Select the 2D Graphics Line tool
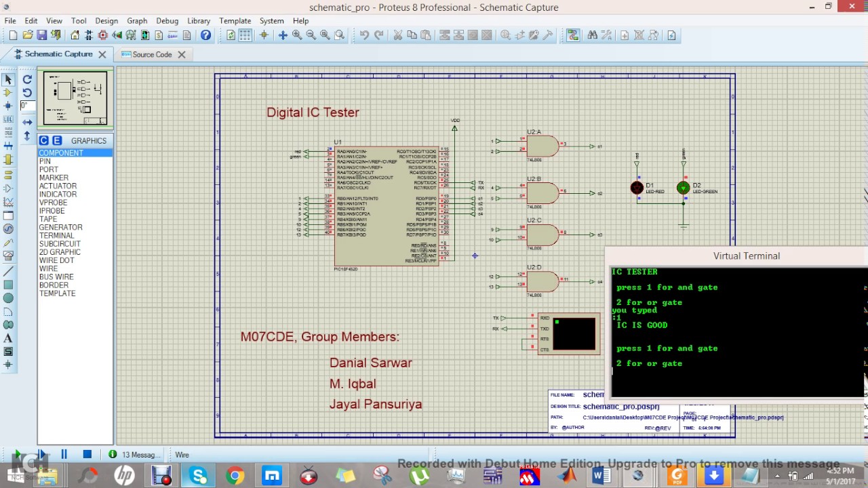The width and height of the screenshot is (868, 488). click(8, 271)
